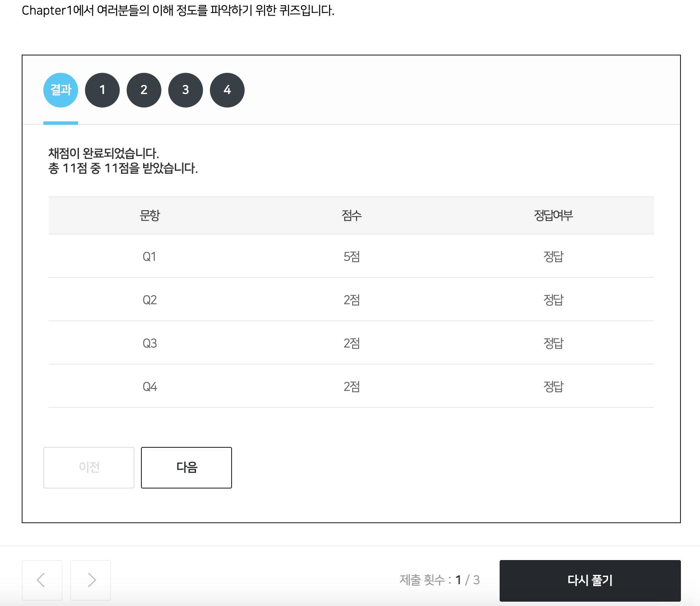Select the Q1 row label

click(x=149, y=257)
